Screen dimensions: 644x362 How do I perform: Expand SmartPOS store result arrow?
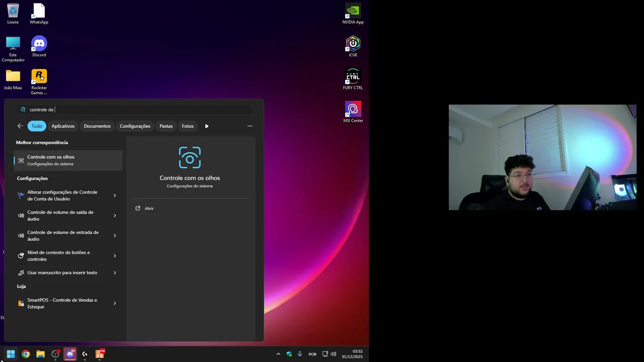pos(115,303)
